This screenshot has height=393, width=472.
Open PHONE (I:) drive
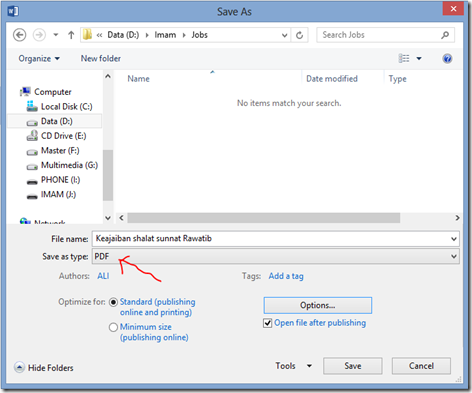pyautogui.click(x=60, y=180)
